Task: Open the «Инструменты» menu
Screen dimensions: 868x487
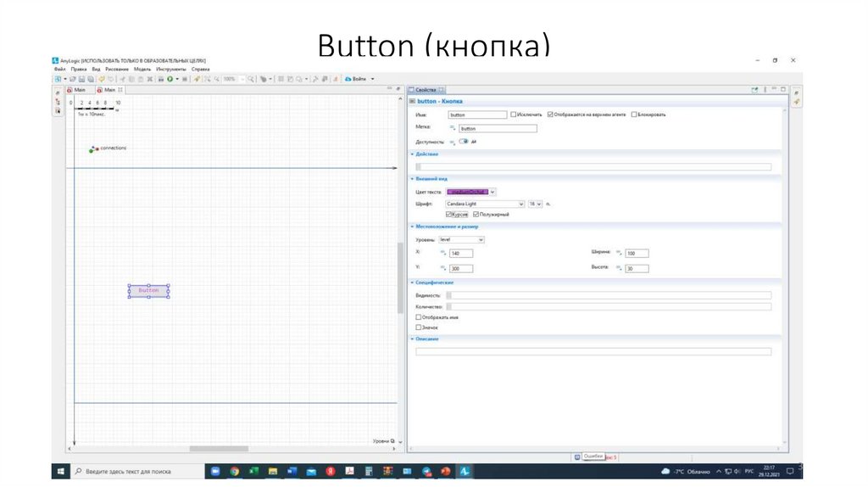Action: (170, 69)
